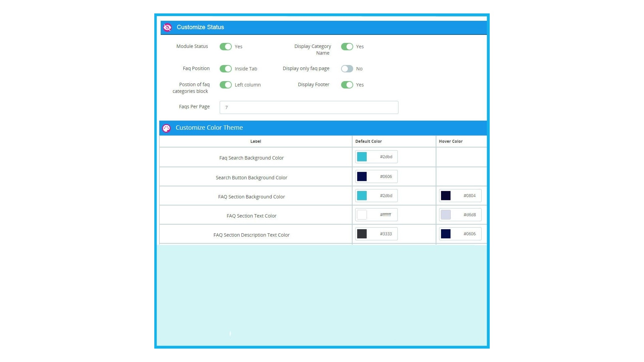Click the palette icon beside Customize Color Theme
Screen dimensions: 644x362
tap(166, 128)
